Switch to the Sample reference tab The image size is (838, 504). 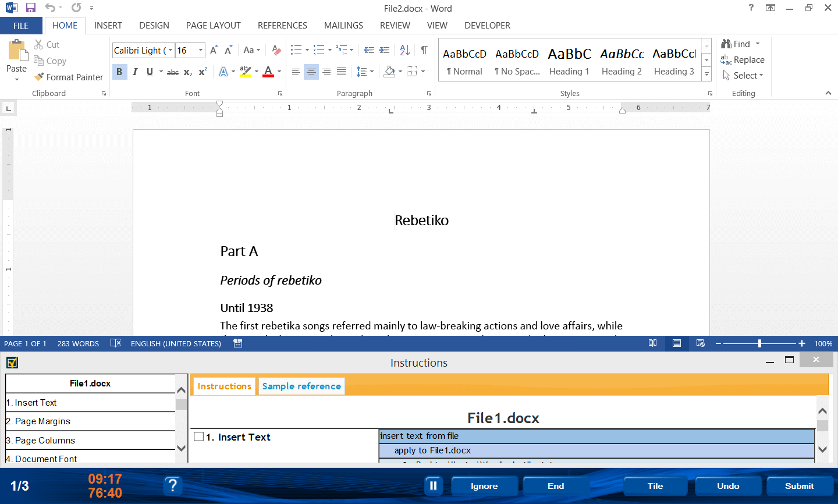(301, 386)
